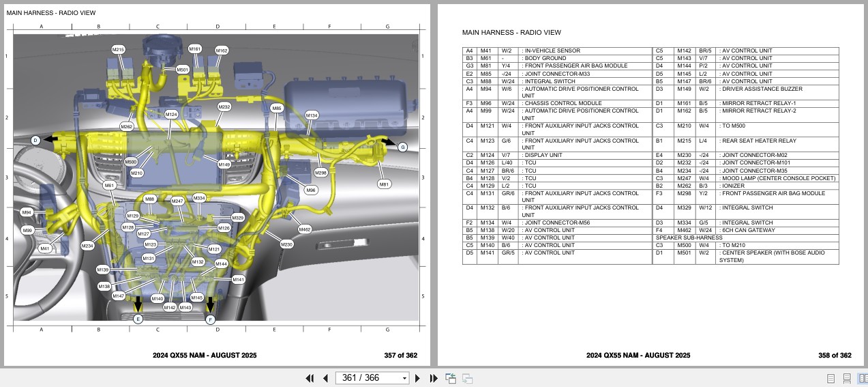Viewport: 868px width, 387px height.
Task: Click the M230 connector callout
Action: [286, 244]
